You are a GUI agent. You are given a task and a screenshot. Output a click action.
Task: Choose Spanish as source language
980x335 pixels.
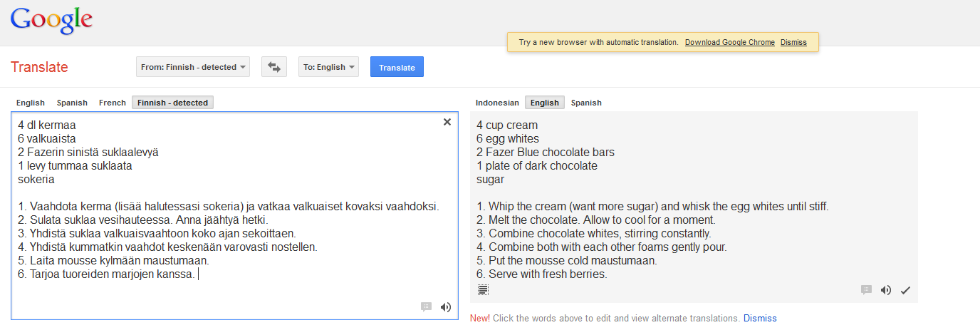pos(72,103)
